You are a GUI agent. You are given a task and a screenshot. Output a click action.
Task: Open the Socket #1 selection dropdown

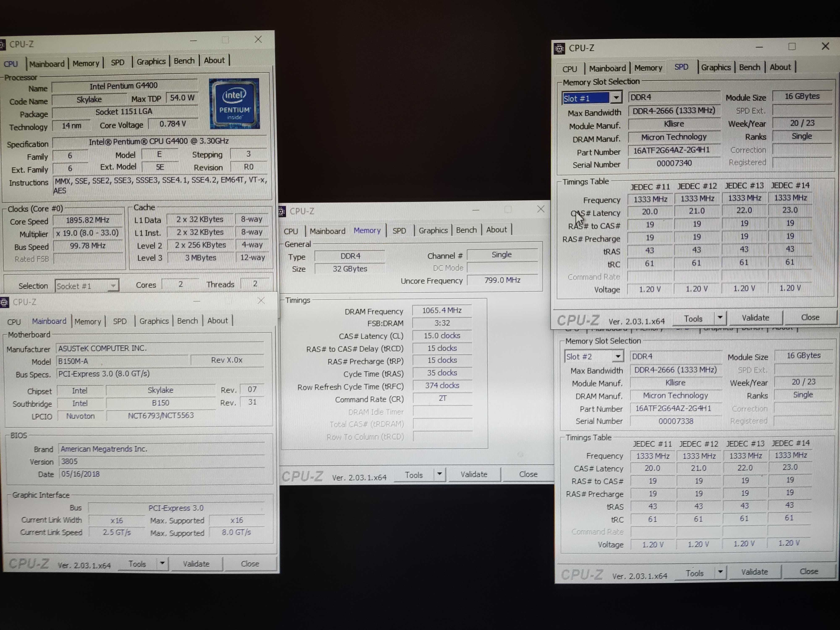click(x=113, y=286)
